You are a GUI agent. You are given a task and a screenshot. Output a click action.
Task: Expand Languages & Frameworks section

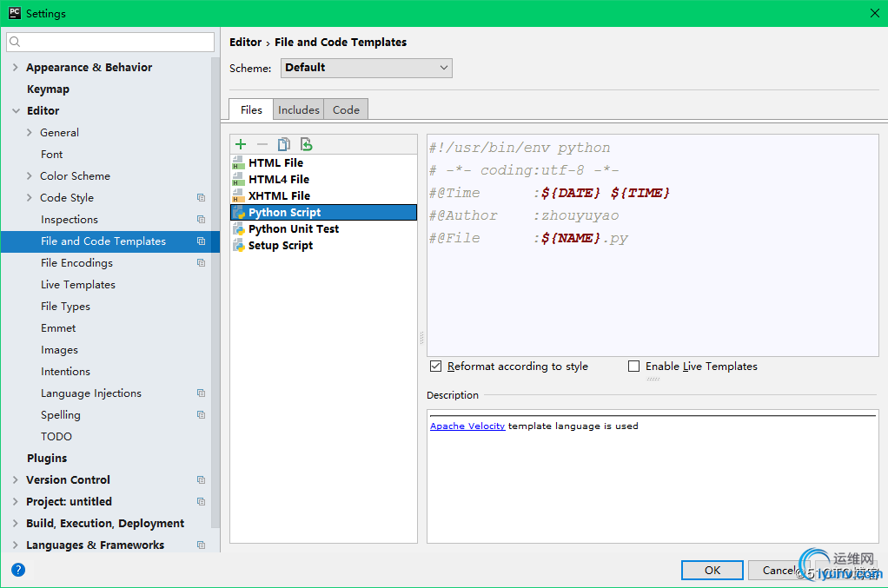tap(16, 545)
